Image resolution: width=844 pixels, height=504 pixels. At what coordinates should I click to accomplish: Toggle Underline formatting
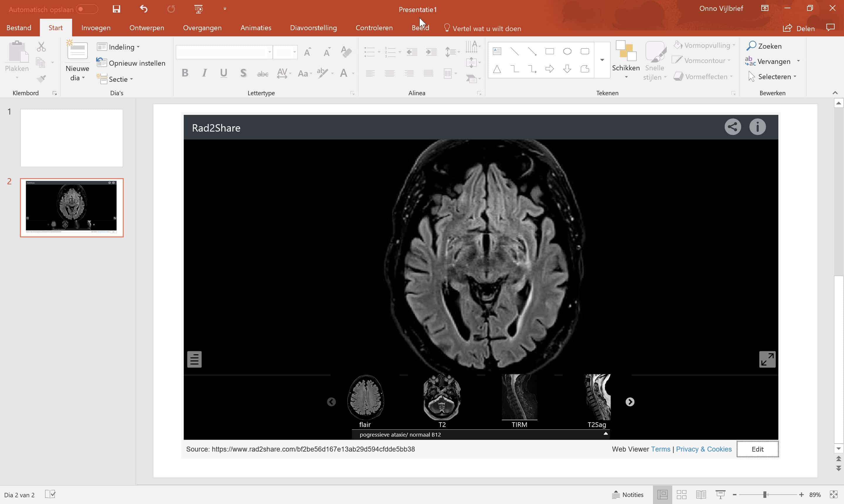pos(224,73)
